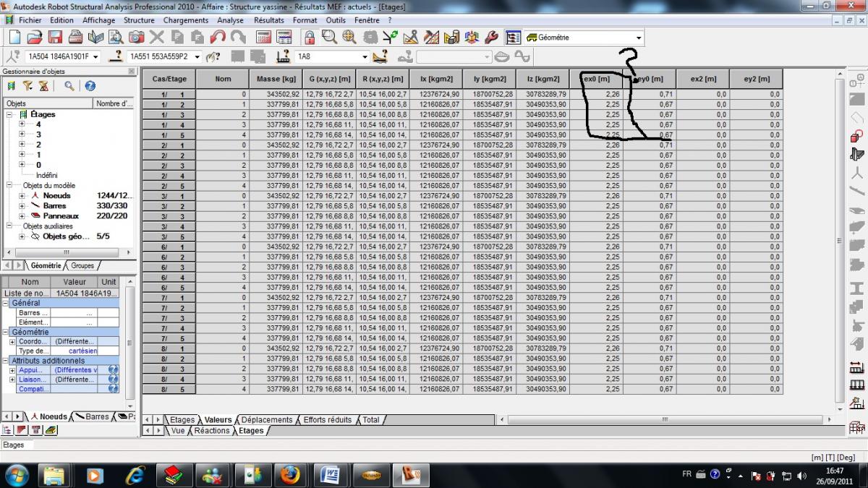This screenshot has width=868, height=488.
Task: Click the padlock icon in the toolbar
Action: point(309,38)
